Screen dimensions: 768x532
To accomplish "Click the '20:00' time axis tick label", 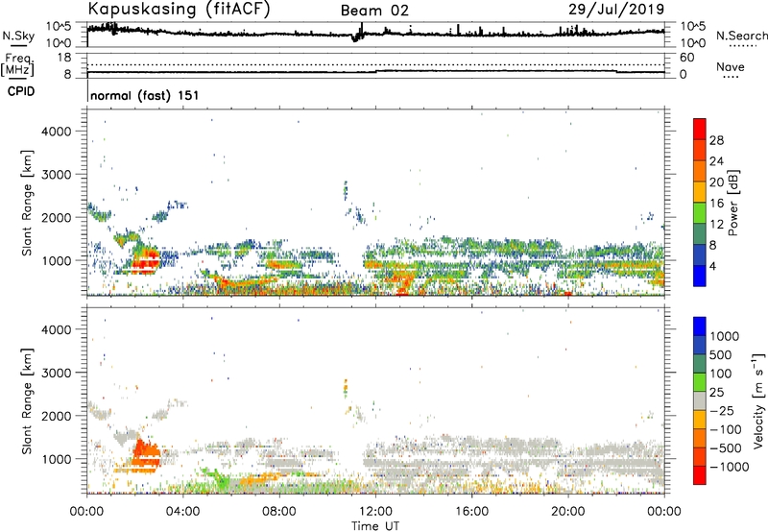I will click(x=568, y=512).
